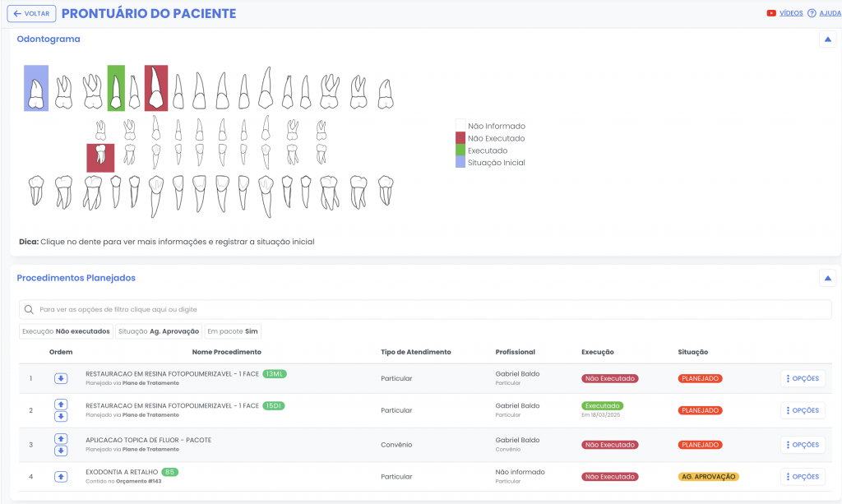
Task: Toggle the Situação Ag. Aprovação filter
Action: coord(159,331)
